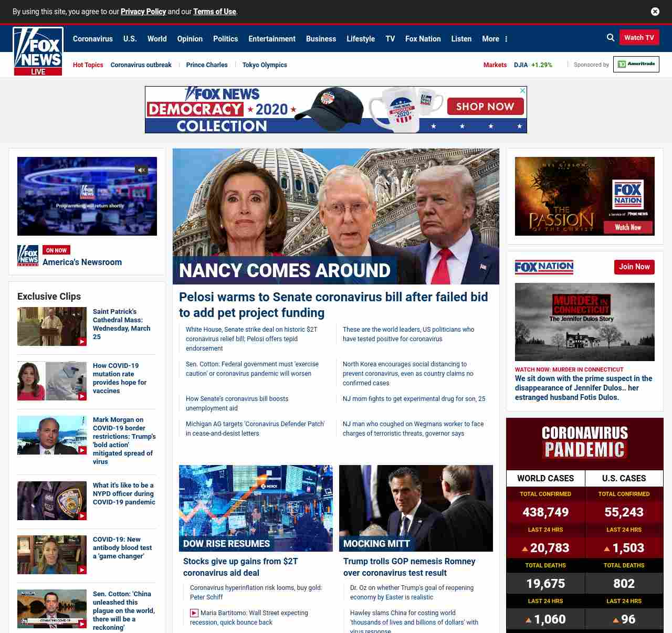This screenshot has width=672, height=633.
Task: Open the Privacy Policy link
Action: point(143,12)
